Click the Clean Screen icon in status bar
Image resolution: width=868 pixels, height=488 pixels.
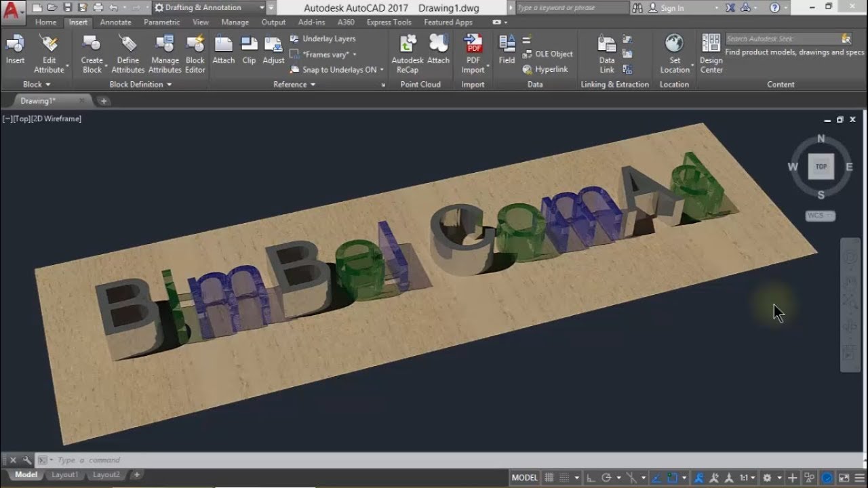pos(844,478)
